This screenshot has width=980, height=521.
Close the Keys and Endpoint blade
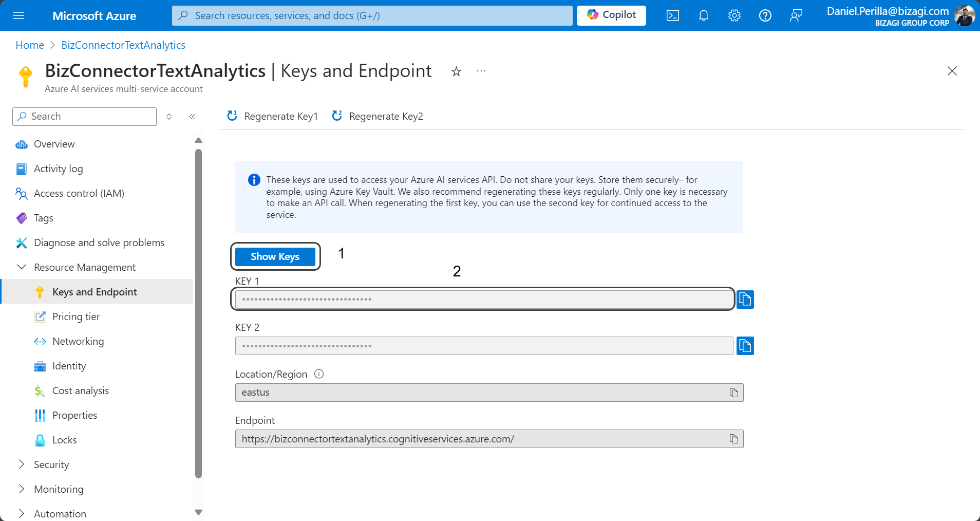point(952,71)
